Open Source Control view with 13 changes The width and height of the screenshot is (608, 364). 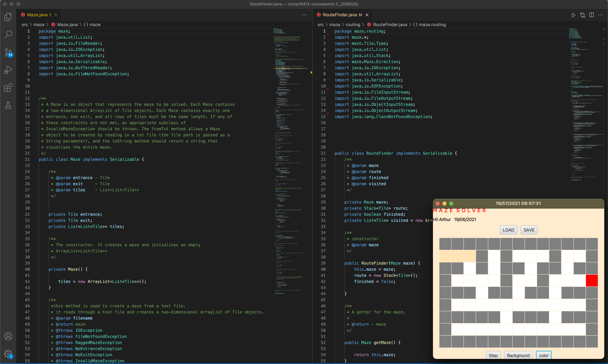(8, 52)
